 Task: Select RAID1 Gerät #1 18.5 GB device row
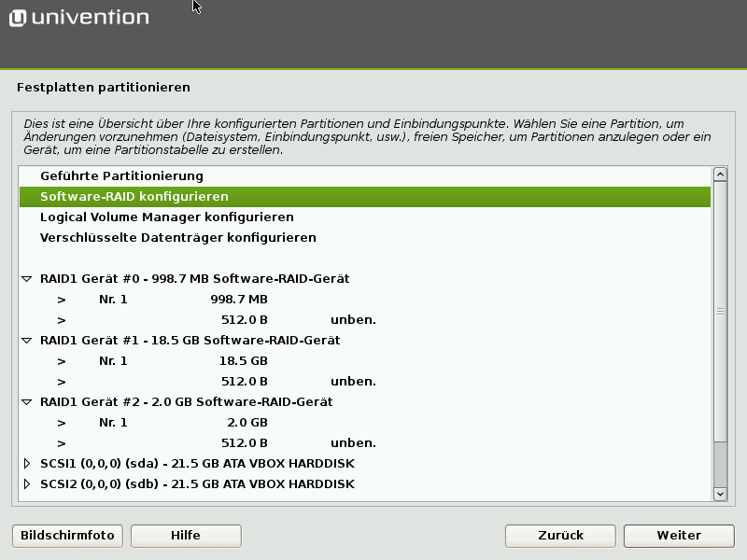point(365,340)
